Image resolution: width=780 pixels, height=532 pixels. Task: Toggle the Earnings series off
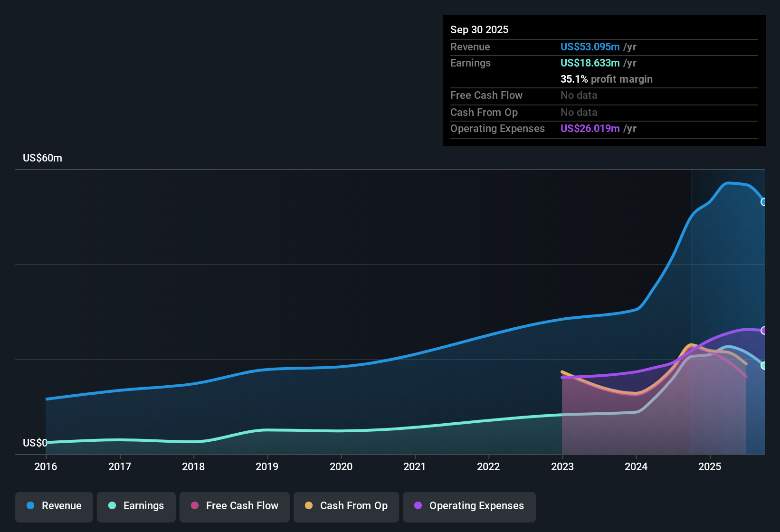(136, 506)
